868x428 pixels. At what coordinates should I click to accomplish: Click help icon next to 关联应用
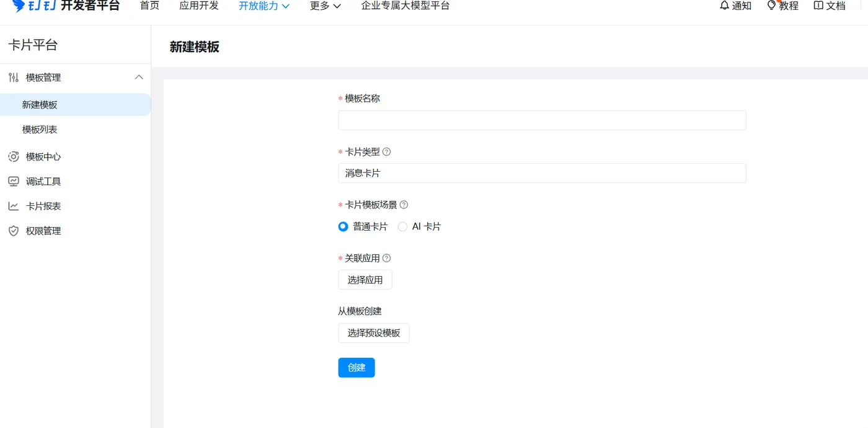click(x=387, y=258)
